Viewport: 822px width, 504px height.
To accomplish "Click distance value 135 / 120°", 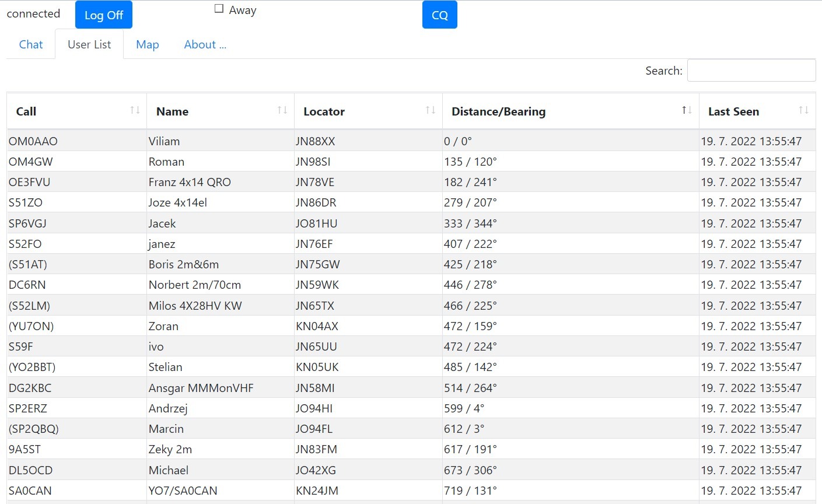I will pos(471,162).
